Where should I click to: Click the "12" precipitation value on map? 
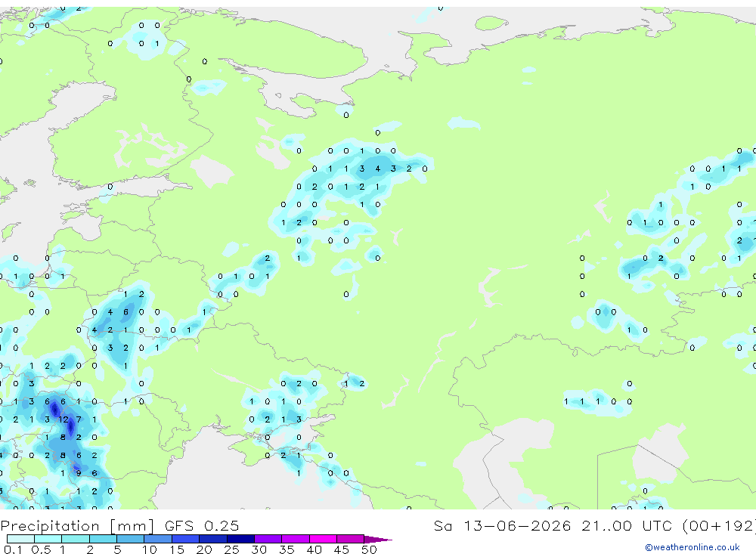pyautogui.click(x=64, y=419)
